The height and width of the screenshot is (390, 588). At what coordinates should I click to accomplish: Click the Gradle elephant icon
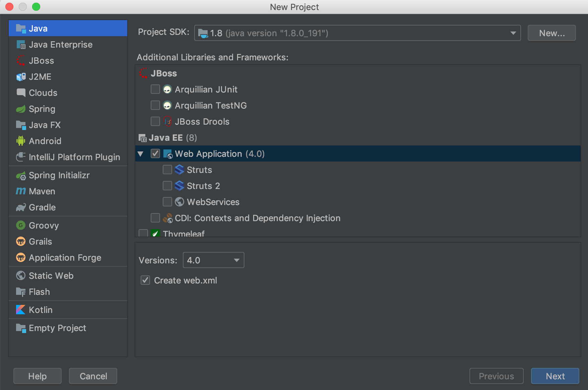[x=21, y=207]
